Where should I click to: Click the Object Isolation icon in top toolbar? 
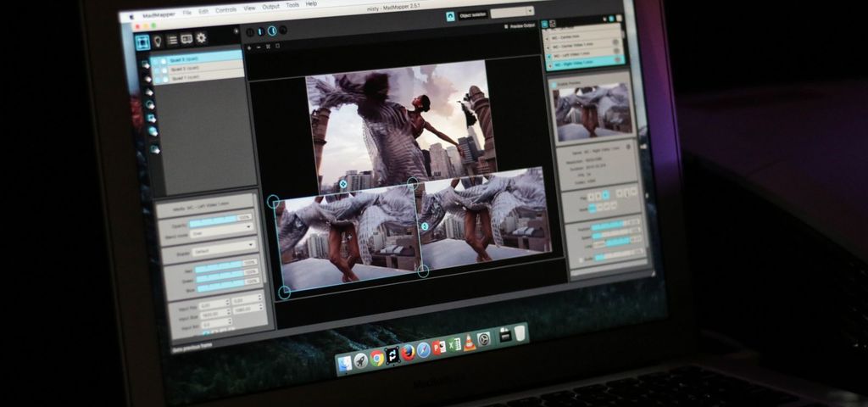coord(449,15)
